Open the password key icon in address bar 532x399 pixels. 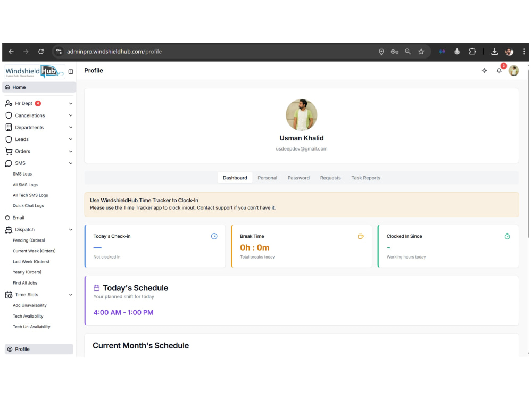pyautogui.click(x=394, y=52)
